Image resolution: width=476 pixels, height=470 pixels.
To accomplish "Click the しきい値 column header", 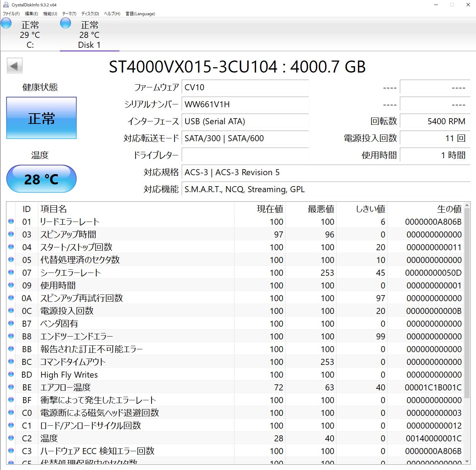I will coord(362,209).
